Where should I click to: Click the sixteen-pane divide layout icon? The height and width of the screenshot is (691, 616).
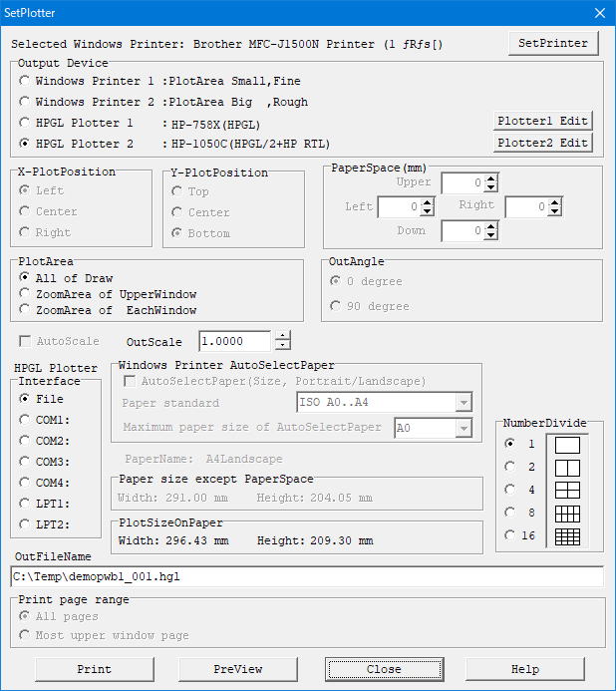pyautogui.click(x=567, y=536)
